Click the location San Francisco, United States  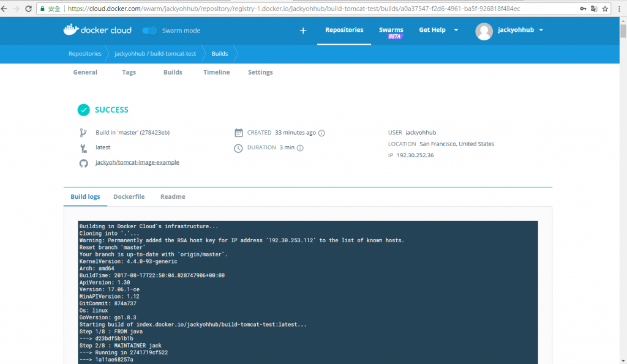point(457,144)
